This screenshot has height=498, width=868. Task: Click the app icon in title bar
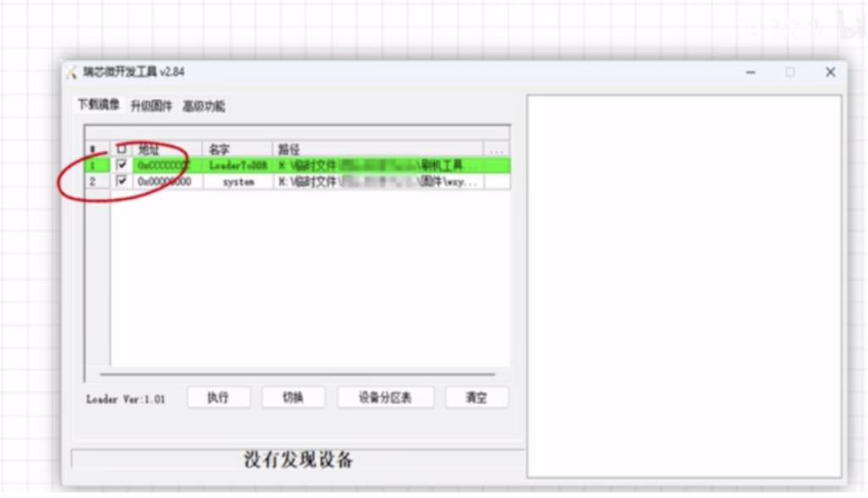pos(72,73)
